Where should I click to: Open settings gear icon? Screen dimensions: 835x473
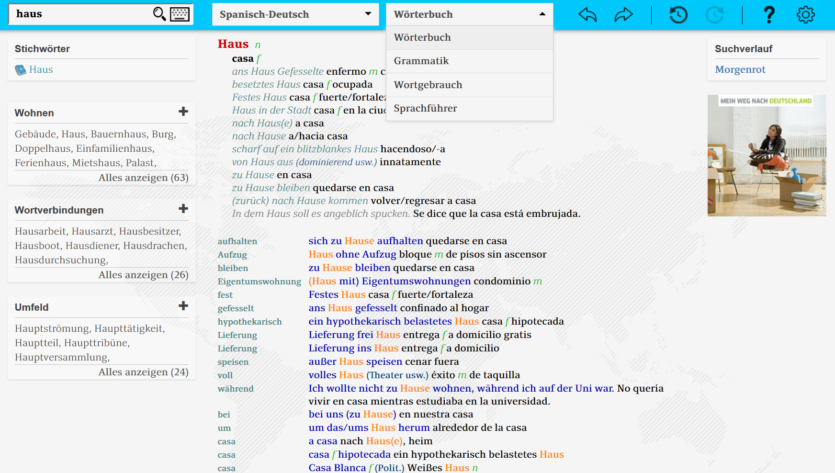pos(805,14)
